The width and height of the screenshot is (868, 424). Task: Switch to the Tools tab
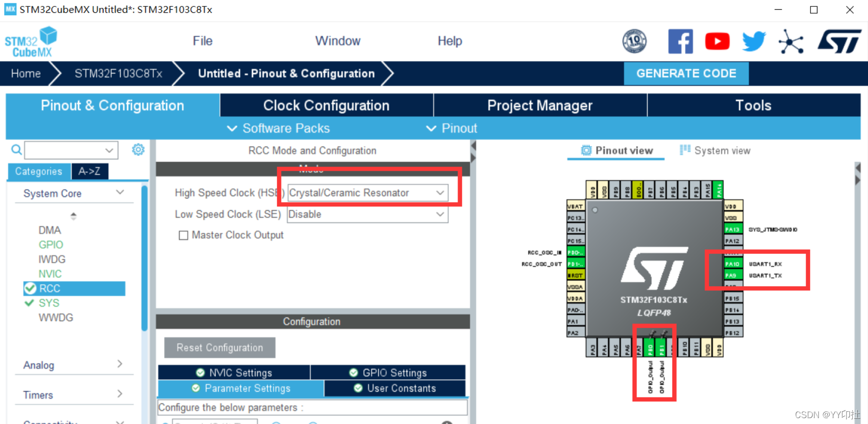tap(754, 105)
